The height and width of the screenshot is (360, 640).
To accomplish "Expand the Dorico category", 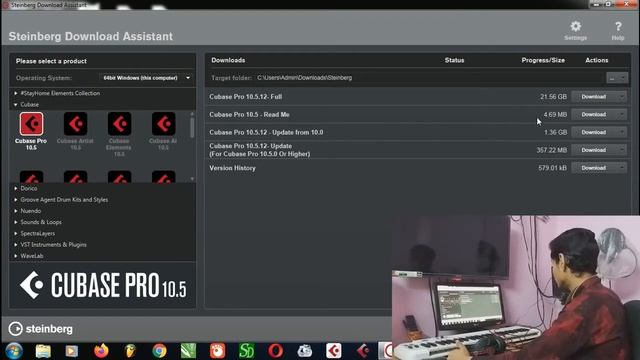I will click(16, 189).
